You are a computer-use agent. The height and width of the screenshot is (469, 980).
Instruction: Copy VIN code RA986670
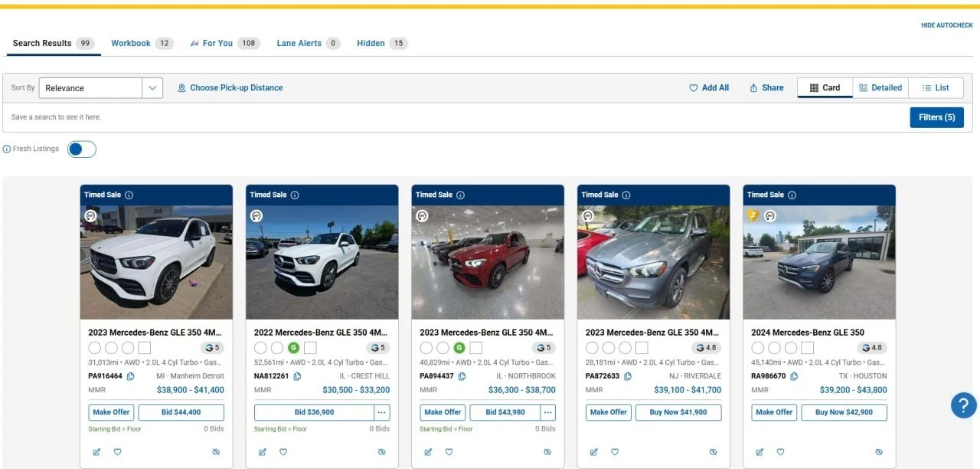(794, 376)
